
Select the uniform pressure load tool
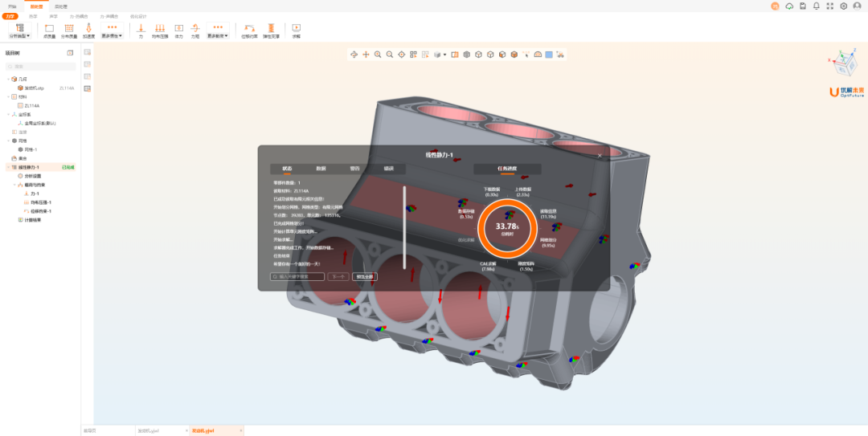160,28
